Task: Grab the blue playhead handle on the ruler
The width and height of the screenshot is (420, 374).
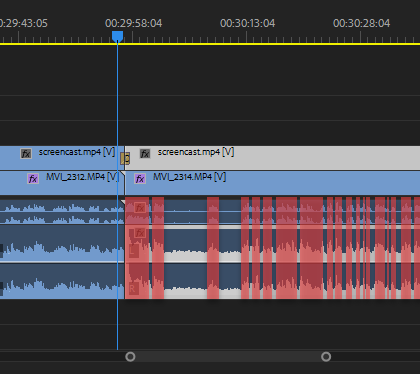Action: tap(117, 36)
